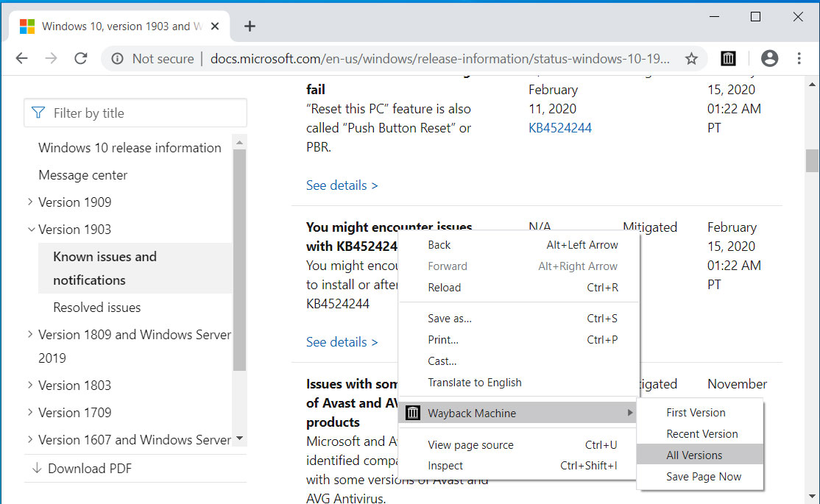Minimize the Chrome window
This screenshot has height=504, width=820.
click(714, 17)
